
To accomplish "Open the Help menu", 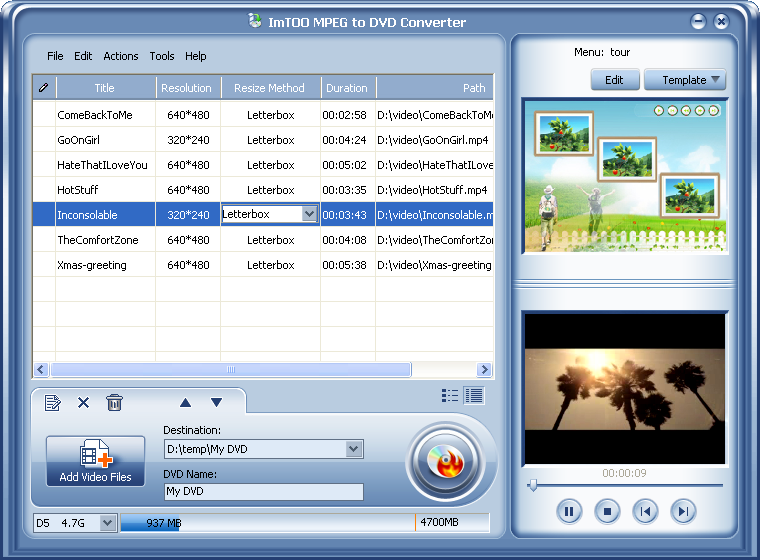I will (x=195, y=56).
